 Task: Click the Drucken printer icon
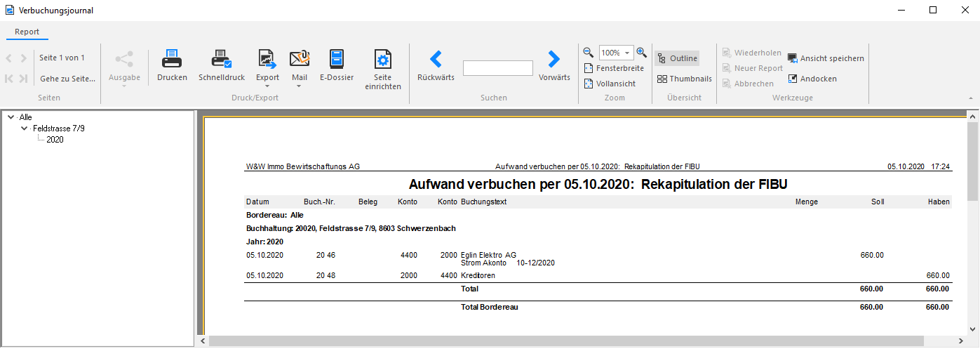[172, 59]
